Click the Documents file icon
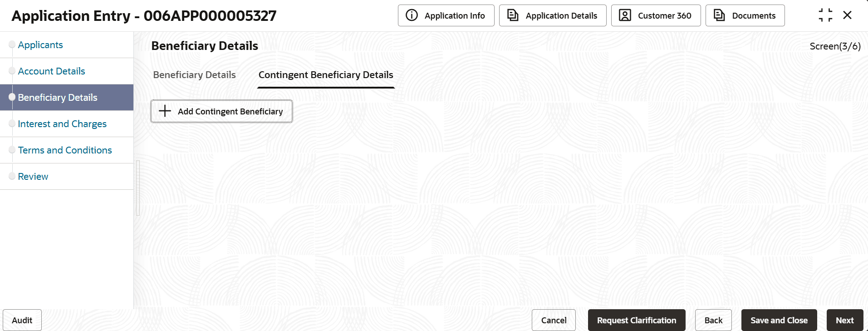The image size is (868, 331). coord(719,15)
